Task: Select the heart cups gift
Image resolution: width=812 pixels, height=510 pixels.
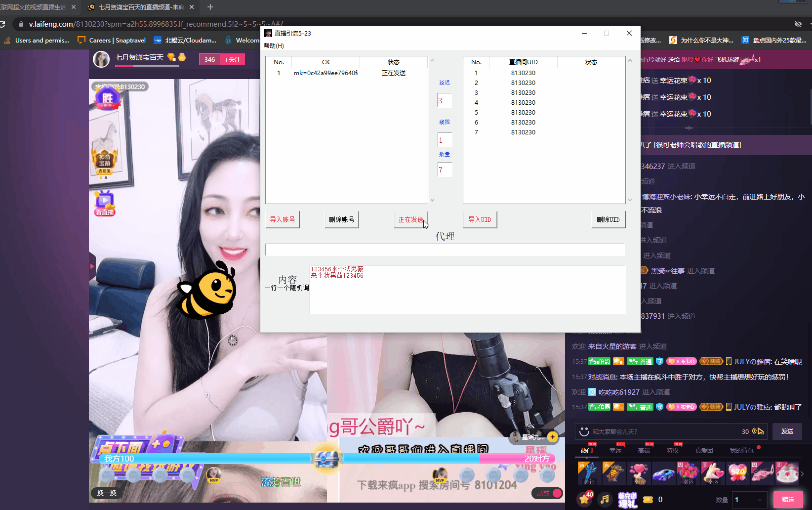Action: click(787, 473)
